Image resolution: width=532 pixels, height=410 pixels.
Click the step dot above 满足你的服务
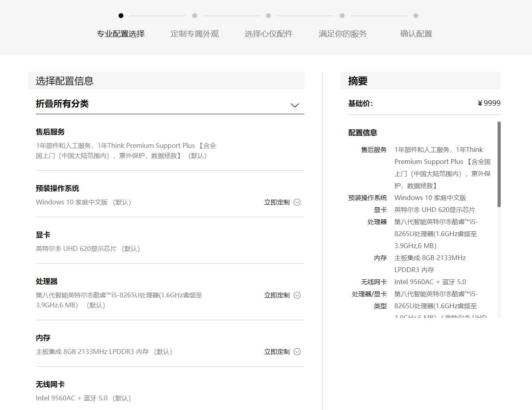pos(342,16)
